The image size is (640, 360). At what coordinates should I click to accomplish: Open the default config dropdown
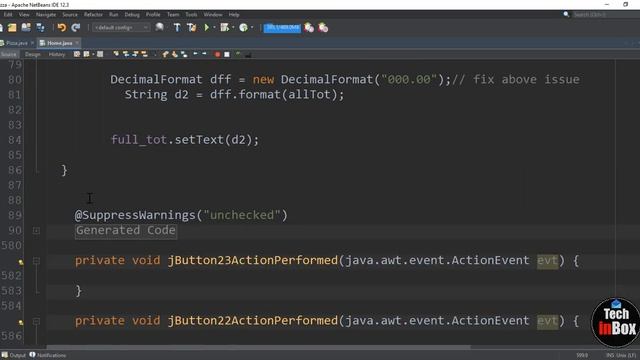[x=121, y=27]
